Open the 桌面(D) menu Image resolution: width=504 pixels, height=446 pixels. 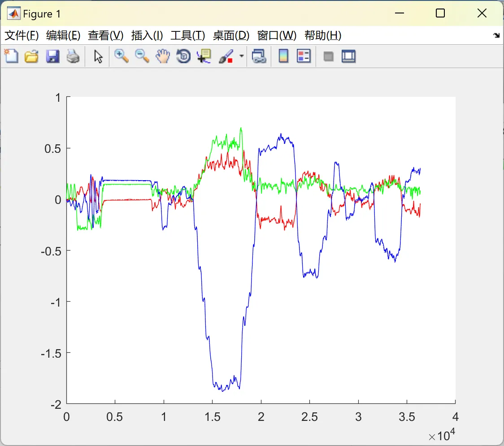coord(231,35)
